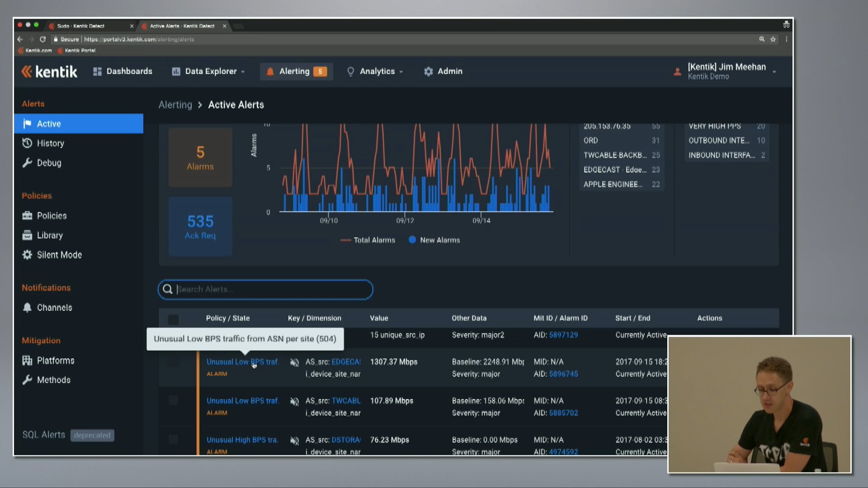The image size is (868, 488).
Task: Check the 76.23 Mbps alarm row checkbox
Action: 173,440
